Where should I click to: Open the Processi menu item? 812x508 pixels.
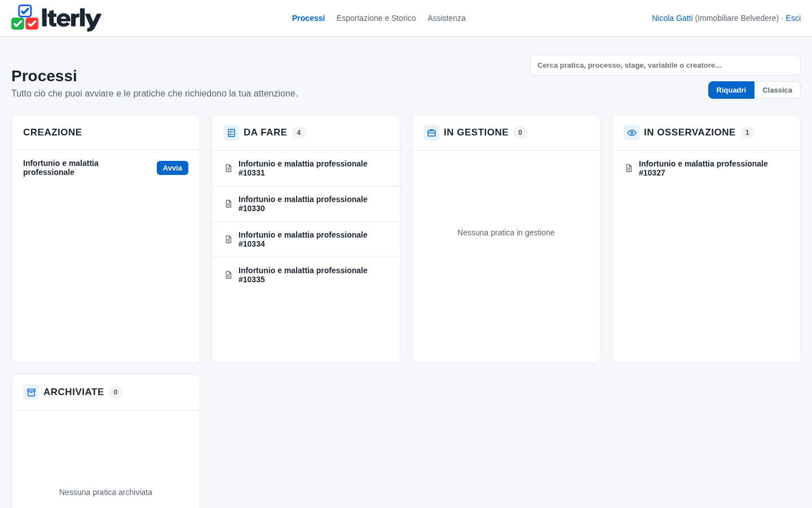[x=308, y=18]
